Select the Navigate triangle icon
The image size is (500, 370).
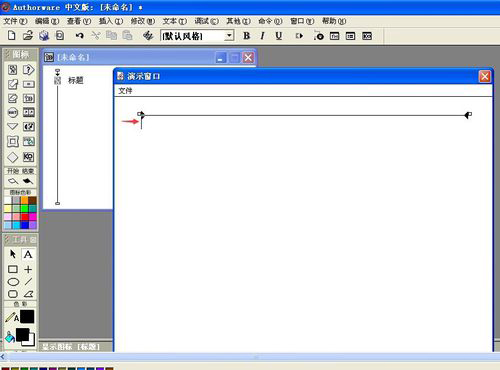tap(13, 127)
